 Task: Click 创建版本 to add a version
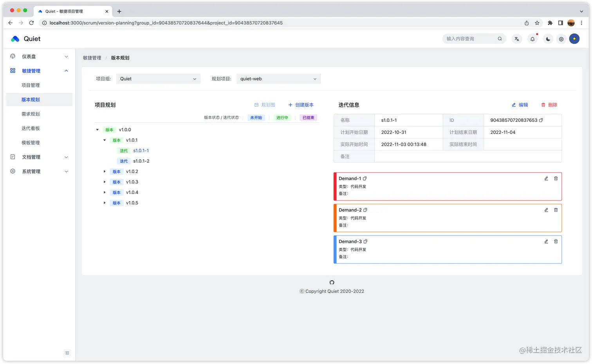point(301,105)
